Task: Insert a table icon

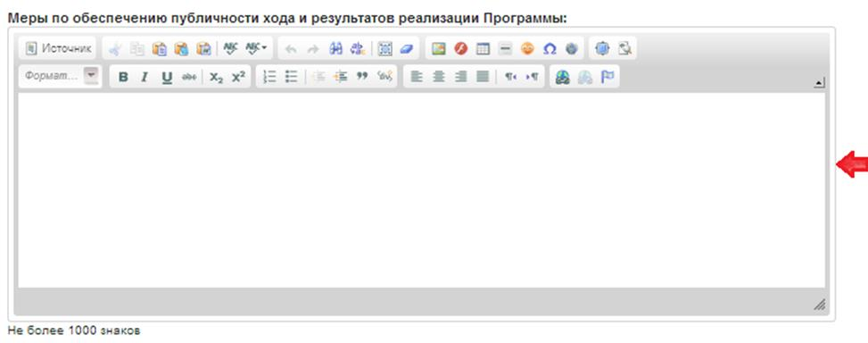Action: (483, 49)
